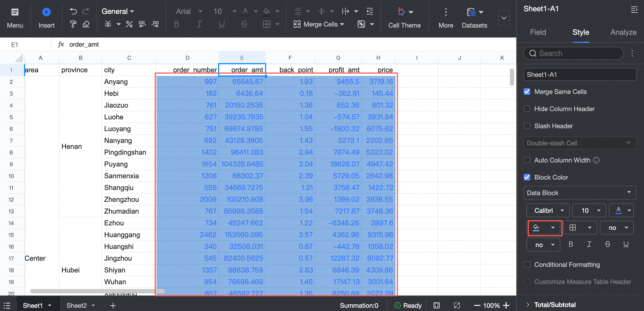Open the font size 10 dropdown

pos(225,11)
